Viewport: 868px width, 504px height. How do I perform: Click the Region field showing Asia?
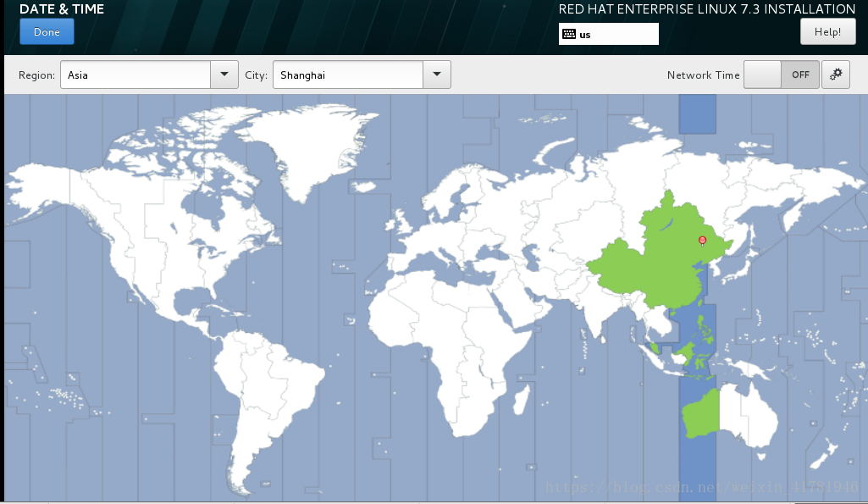click(x=135, y=75)
